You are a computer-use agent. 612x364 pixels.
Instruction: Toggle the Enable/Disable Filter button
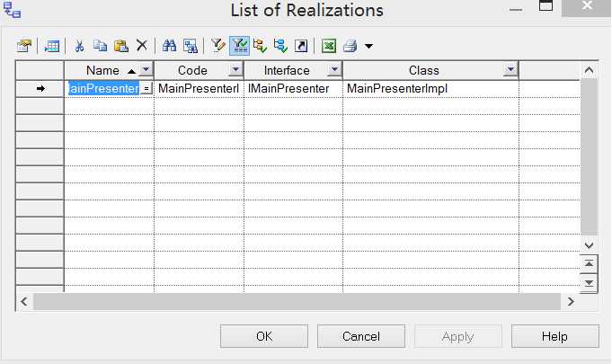pos(239,45)
